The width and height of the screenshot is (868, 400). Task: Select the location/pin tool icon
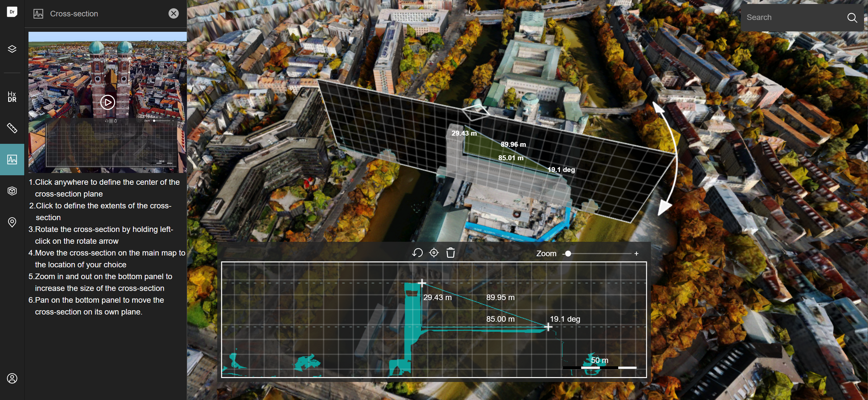[x=13, y=221]
